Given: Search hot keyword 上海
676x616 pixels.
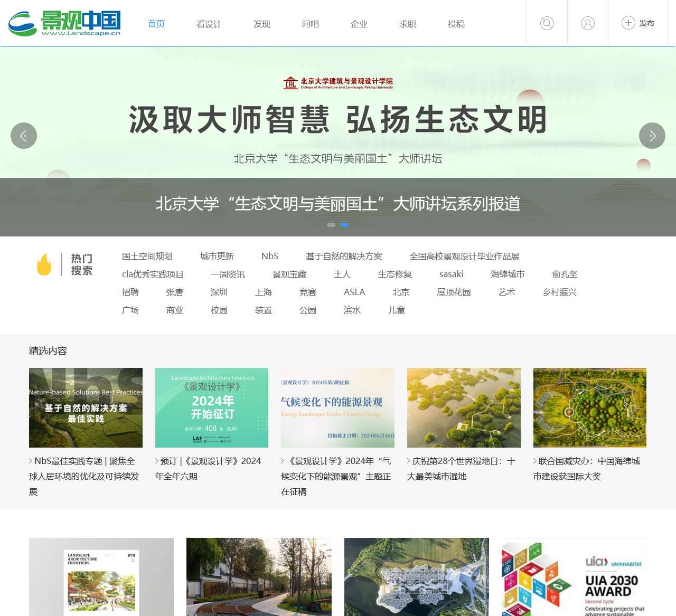Looking at the screenshot, I should pos(264,292).
